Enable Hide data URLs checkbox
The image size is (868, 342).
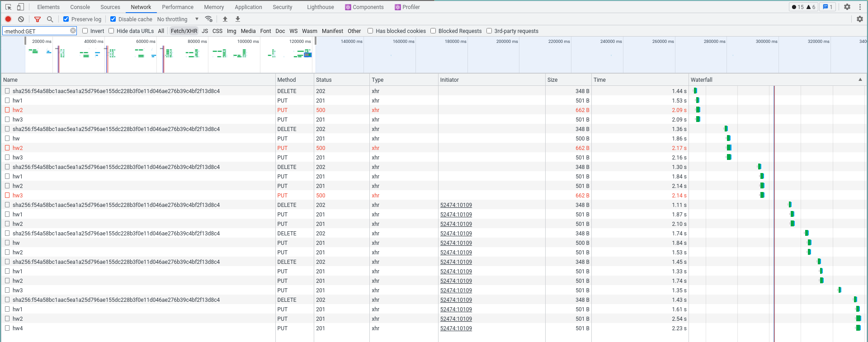111,31
